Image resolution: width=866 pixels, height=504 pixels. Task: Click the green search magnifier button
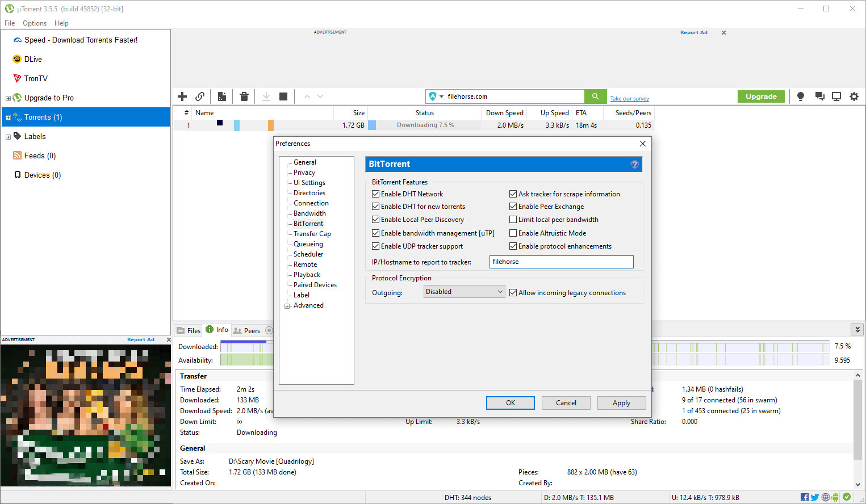click(595, 96)
